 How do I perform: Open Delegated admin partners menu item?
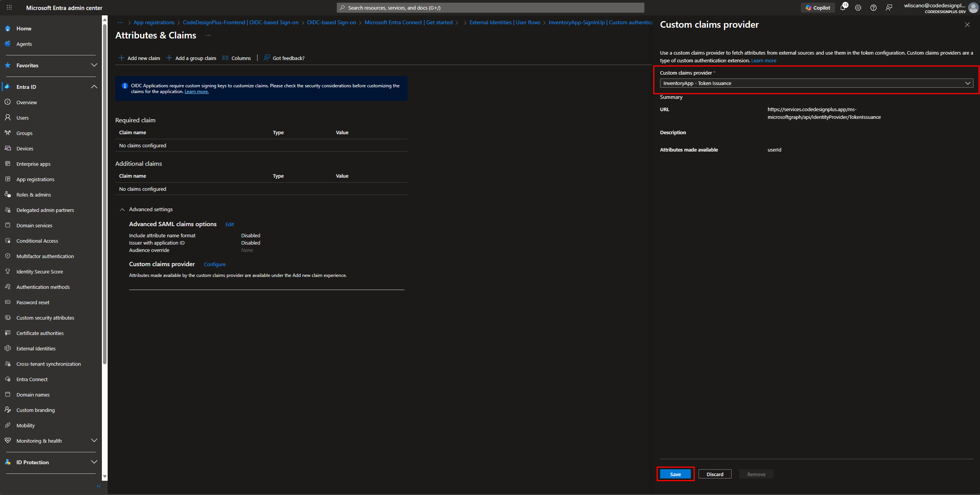[45, 210]
